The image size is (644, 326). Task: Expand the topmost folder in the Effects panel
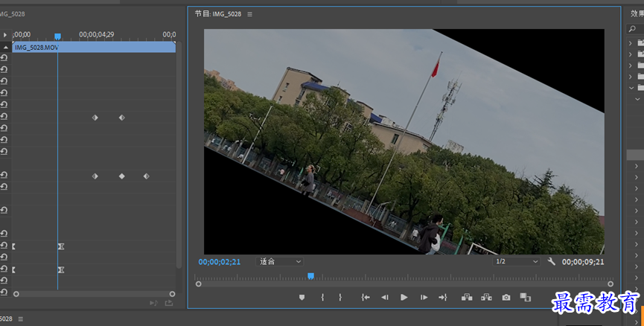pyautogui.click(x=631, y=42)
